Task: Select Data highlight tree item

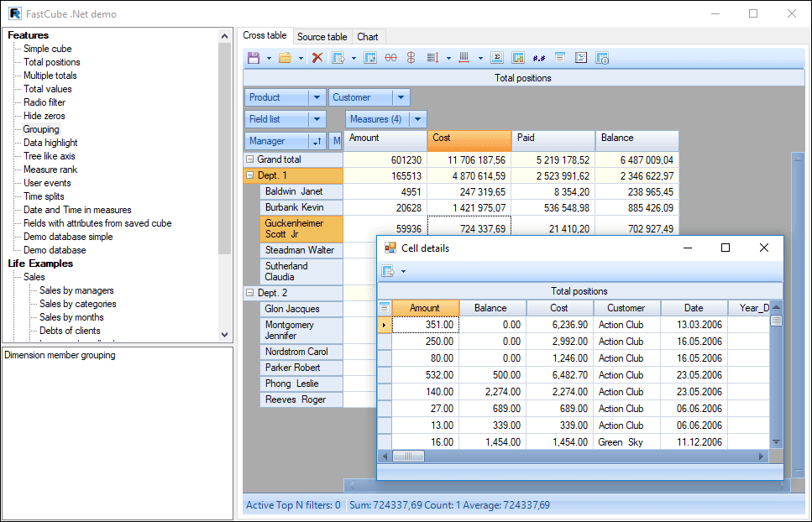Action: 50,143
